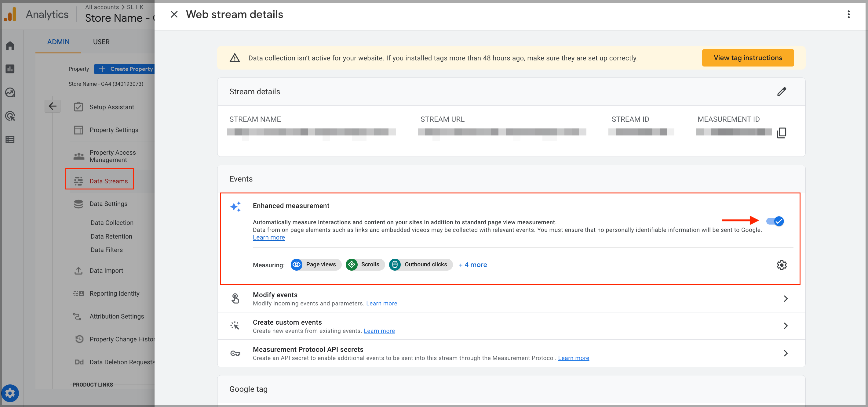Viewport: 868px width, 407px height.
Task: Show the 4 more measured events
Action: 473,265
